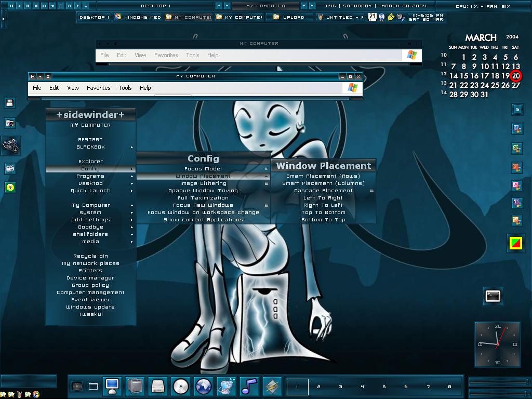The height and width of the screenshot is (400, 532).
Task: Open Favorites menu in the front My Computer window
Action: (98, 88)
